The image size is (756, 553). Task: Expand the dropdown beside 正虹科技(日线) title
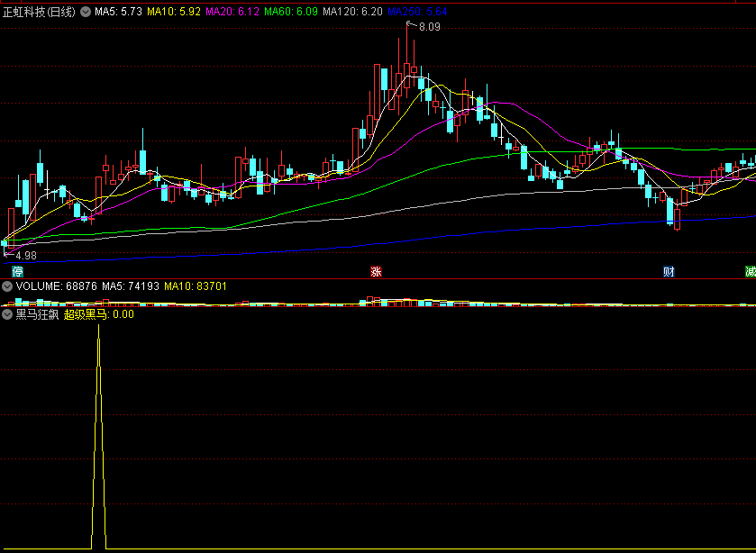click(x=86, y=12)
